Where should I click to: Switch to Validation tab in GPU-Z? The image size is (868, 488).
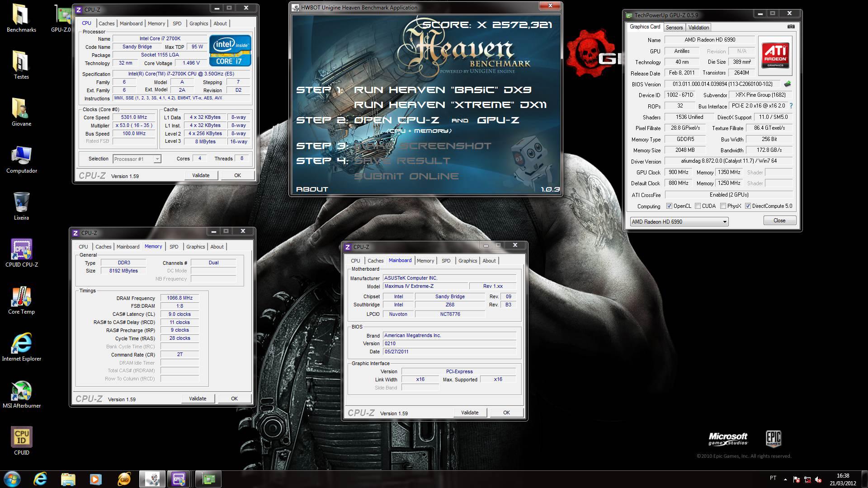pyautogui.click(x=698, y=28)
